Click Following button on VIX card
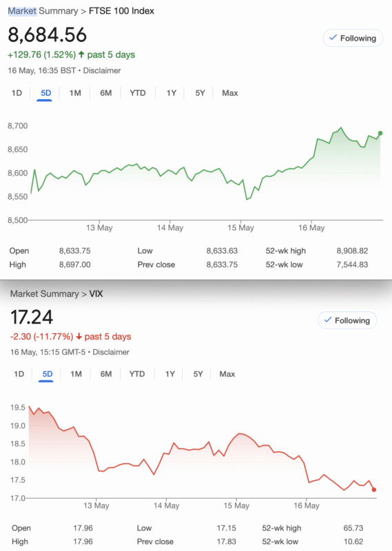392x551 pixels. coord(347,320)
